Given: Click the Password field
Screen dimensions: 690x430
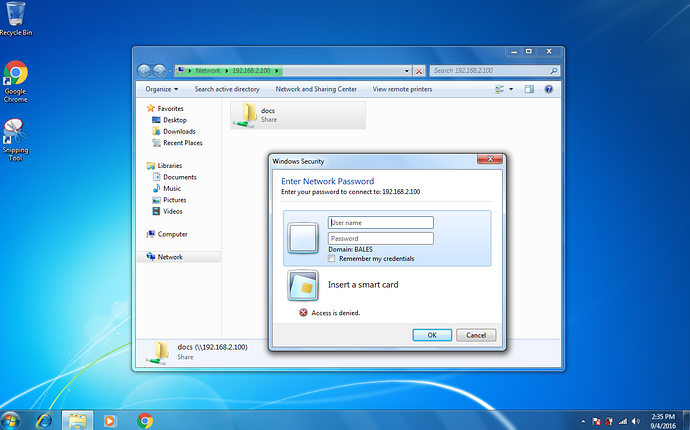Looking at the screenshot, I should click(381, 239).
